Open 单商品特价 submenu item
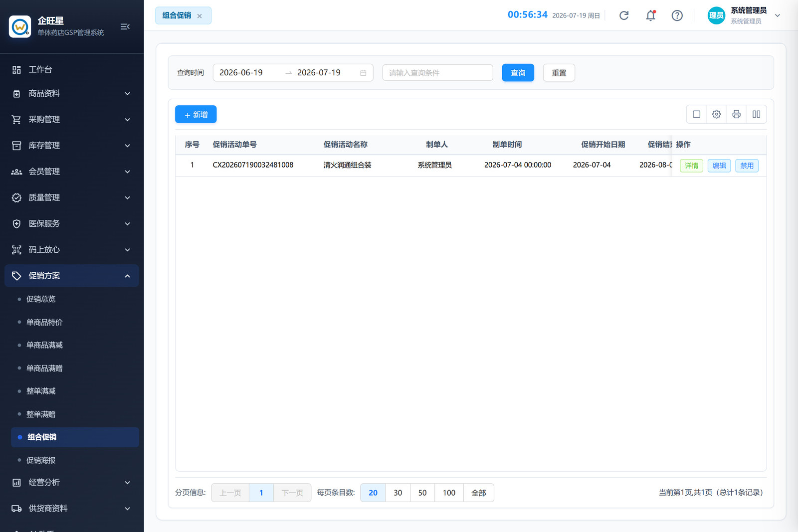Viewport: 798px width, 532px height. pyautogui.click(x=75, y=322)
